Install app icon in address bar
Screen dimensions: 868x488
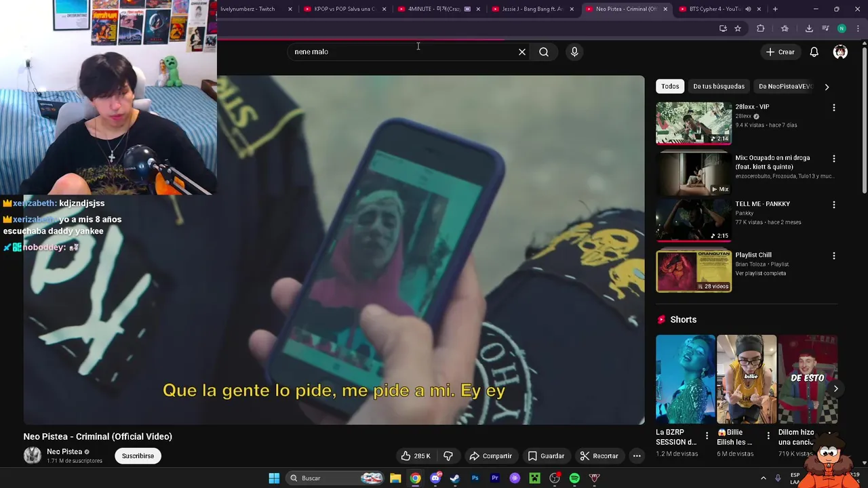[723, 28]
